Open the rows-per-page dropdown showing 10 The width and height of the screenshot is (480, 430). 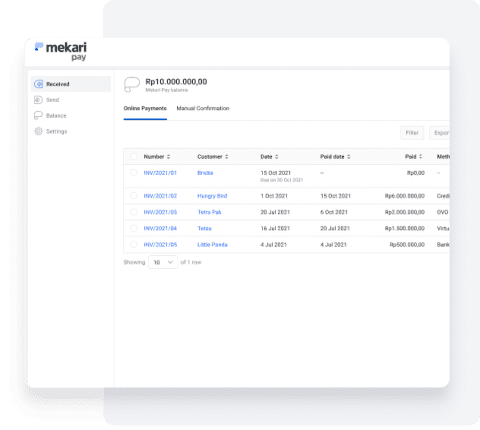pos(163,262)
